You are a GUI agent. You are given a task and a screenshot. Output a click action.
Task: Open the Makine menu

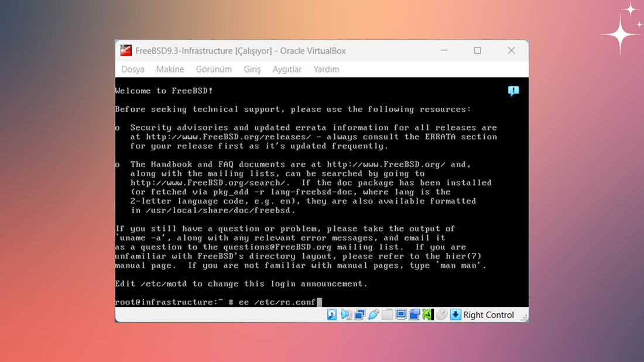click(x=170, y=69)
